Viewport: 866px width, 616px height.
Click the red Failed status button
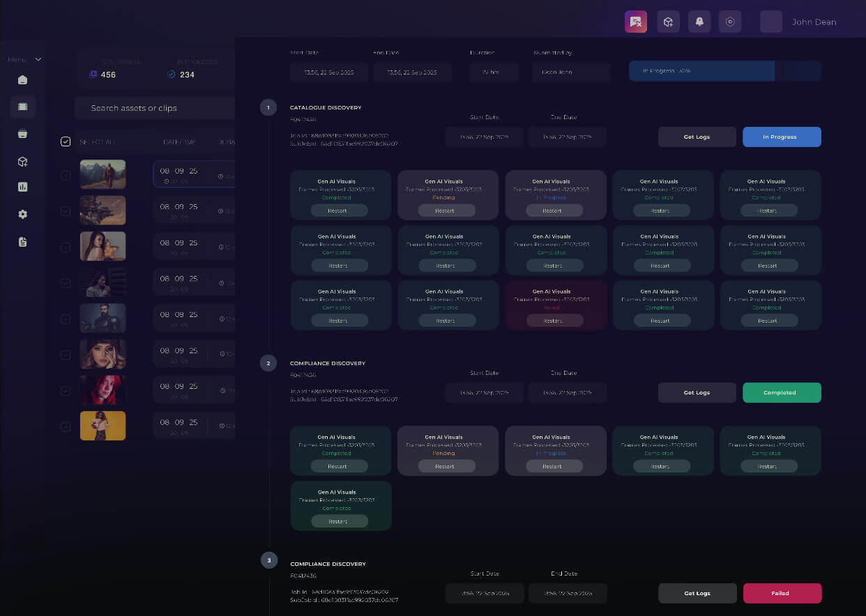coord(782,593)
